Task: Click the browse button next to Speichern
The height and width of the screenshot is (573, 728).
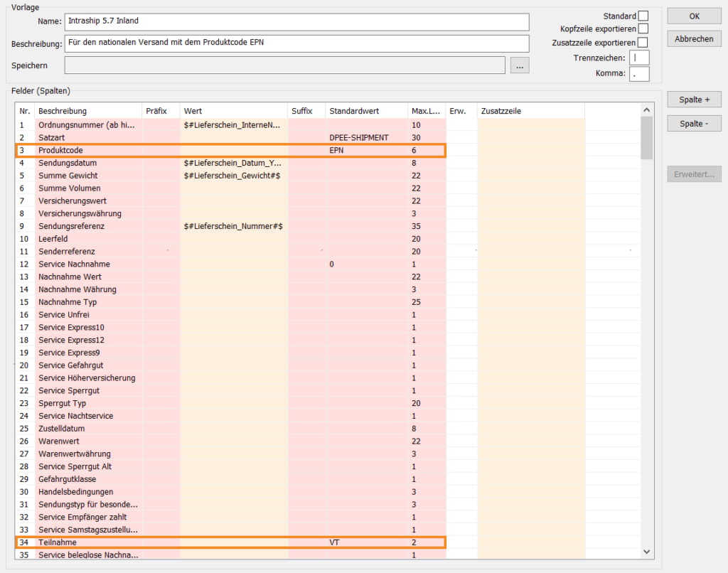Action: click(520, 65)
